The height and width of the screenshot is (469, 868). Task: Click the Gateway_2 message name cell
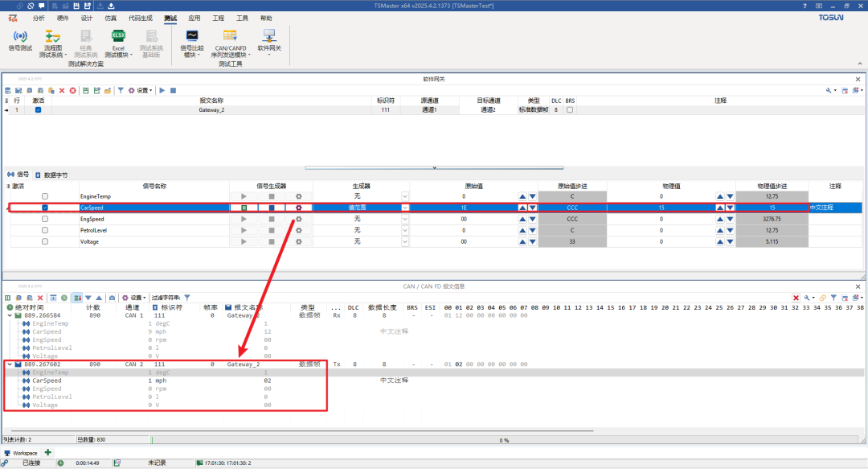[211, 109]
